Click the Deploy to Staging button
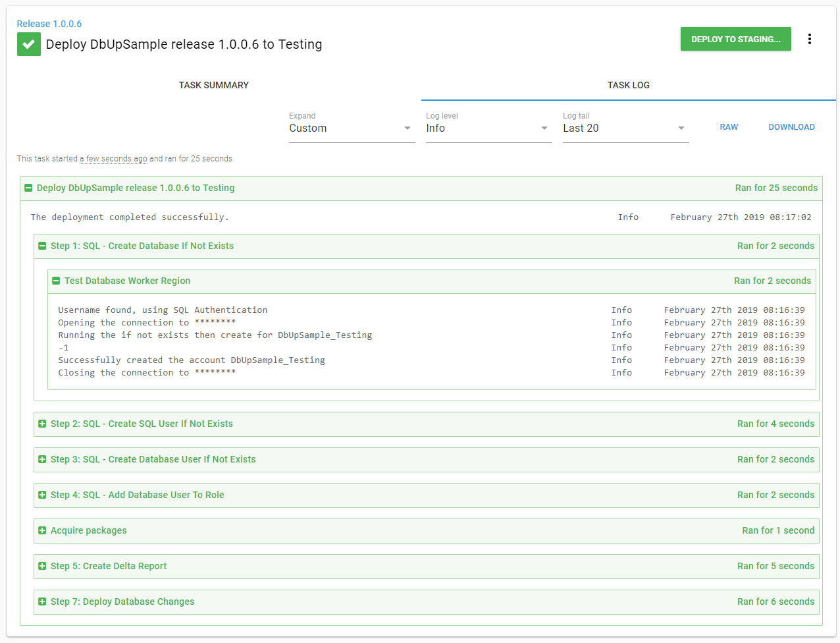 735,40
